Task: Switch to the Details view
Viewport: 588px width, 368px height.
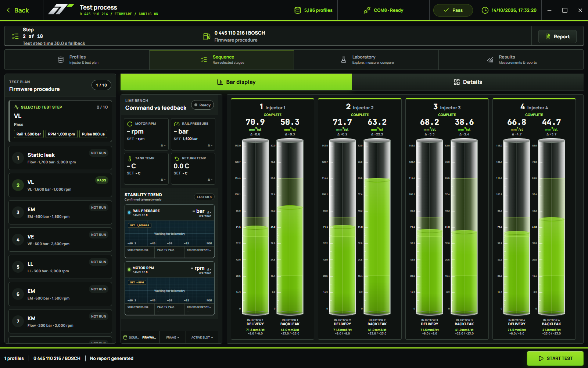Action: 468,82
